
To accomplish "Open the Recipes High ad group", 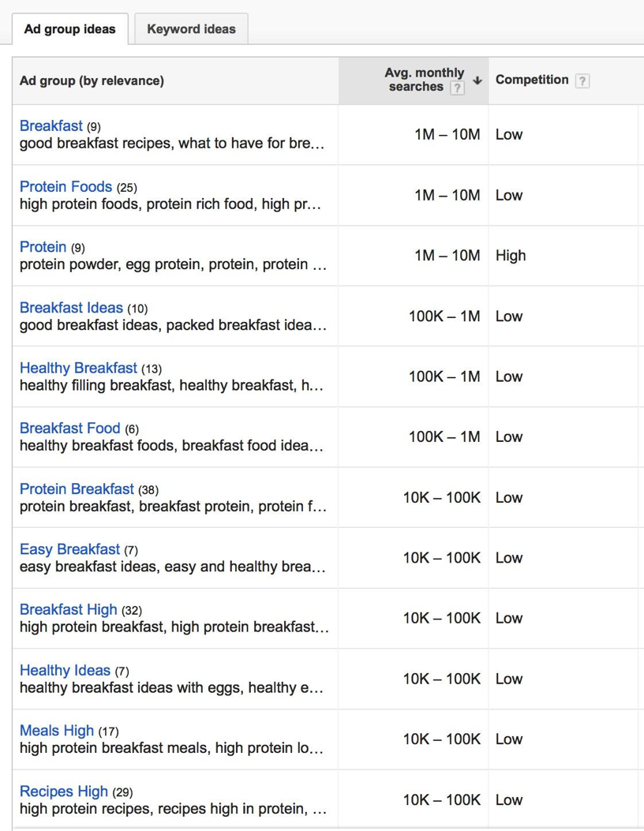I will tap(63, 791).
